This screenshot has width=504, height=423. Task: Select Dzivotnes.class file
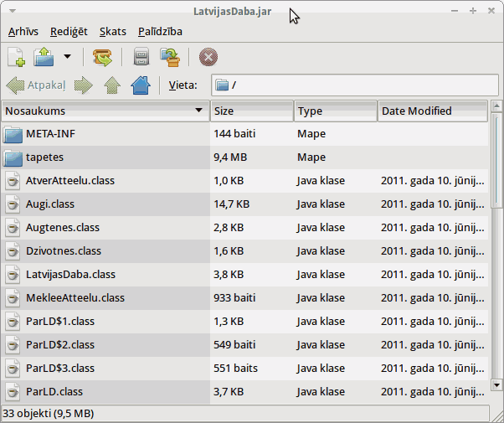tap(244, 251)
